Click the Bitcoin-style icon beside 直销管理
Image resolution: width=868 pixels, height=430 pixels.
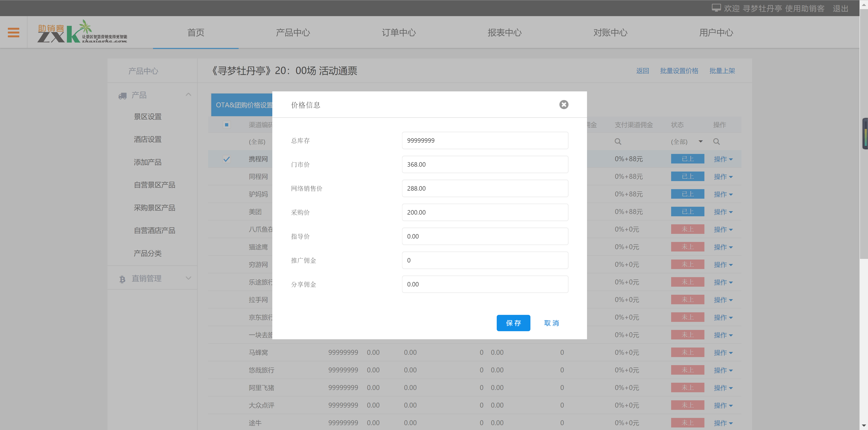coord(122,279)
